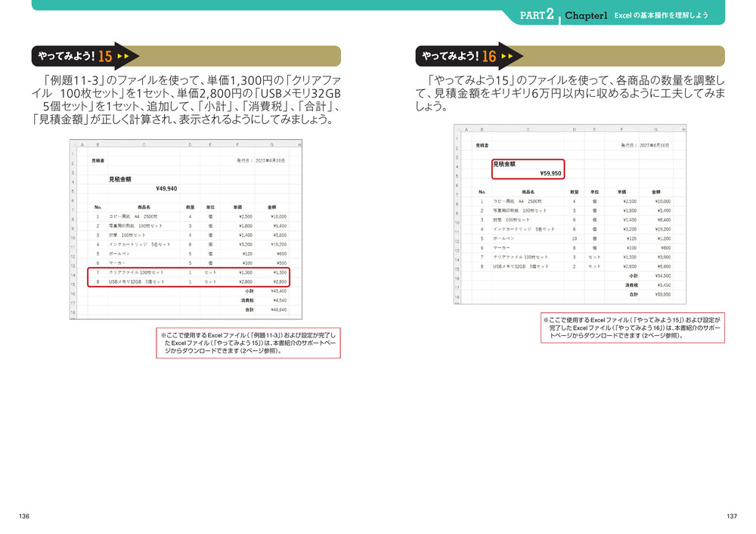Screen dimensions: 756x534
Task: Click the ¥49,940 estimate amount in left sheet
Action: [166, 189]
